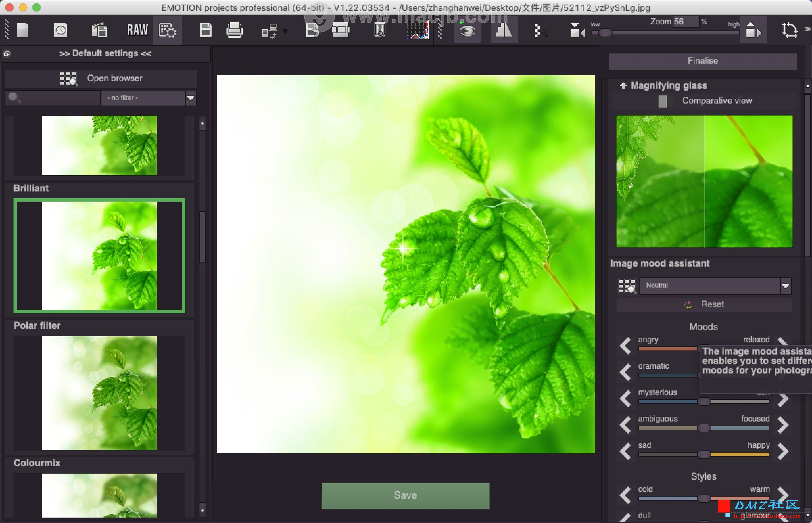
Task: Open the RAW module button
Action: click(137, 30)
